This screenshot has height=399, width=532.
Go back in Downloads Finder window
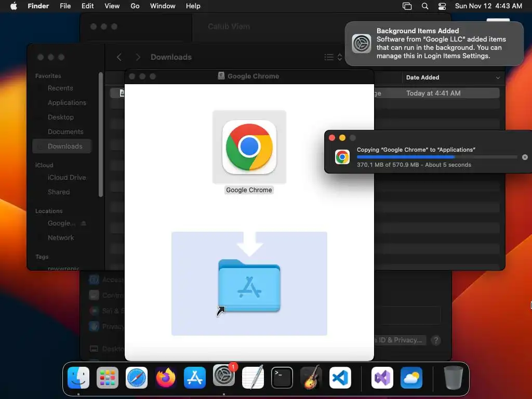pos(119,57)
